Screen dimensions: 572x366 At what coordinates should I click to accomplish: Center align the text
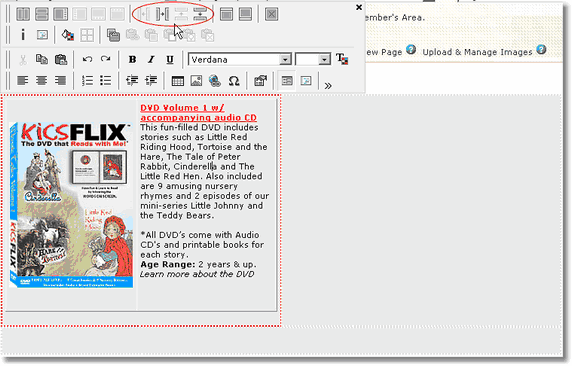pyautogui.click(x=42, y=80)
